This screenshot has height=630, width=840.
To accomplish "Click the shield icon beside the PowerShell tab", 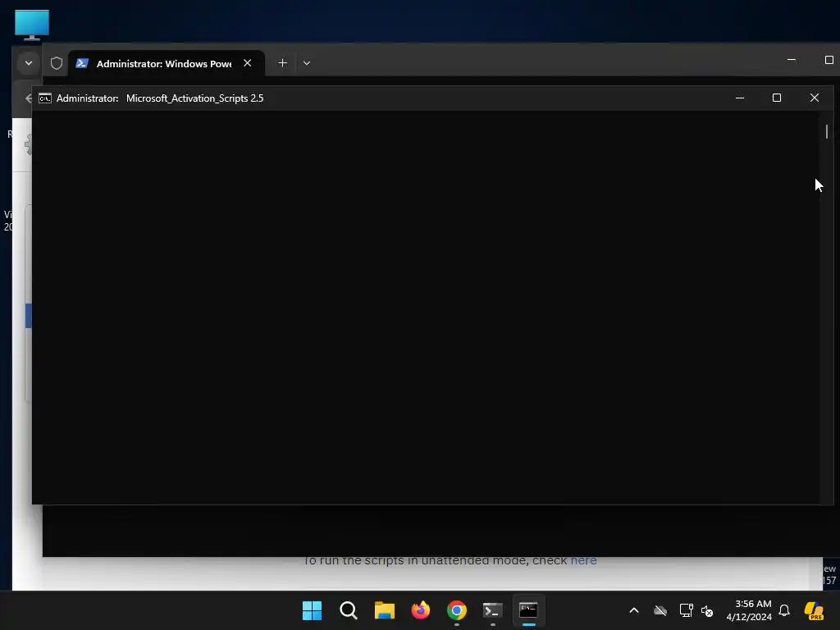I will 57,63.
